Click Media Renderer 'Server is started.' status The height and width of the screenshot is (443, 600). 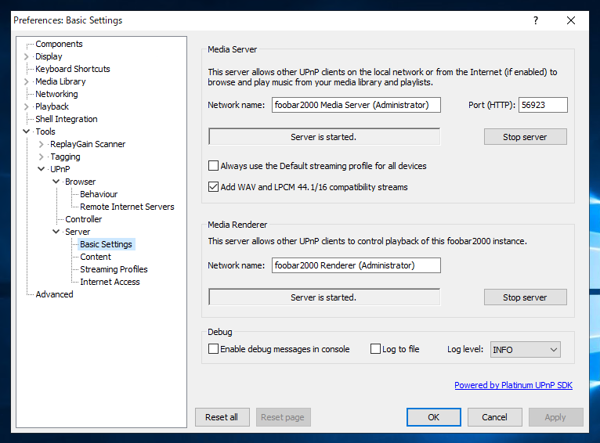(x=324, y=297)
